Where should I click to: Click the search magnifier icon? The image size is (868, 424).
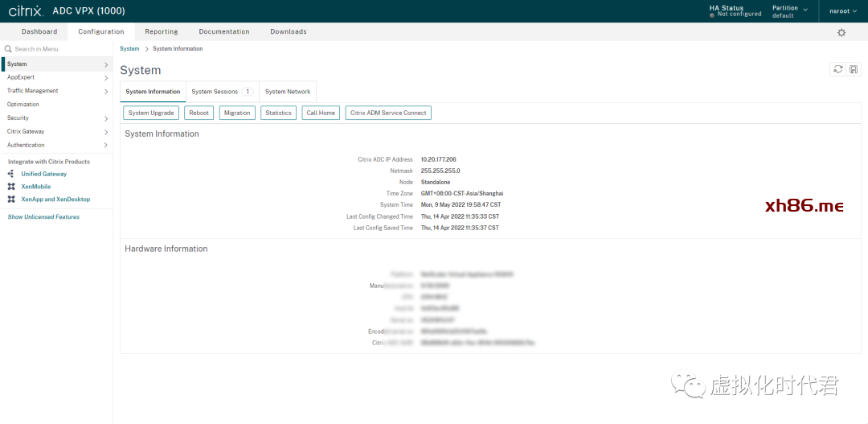(x=8, y=49)
